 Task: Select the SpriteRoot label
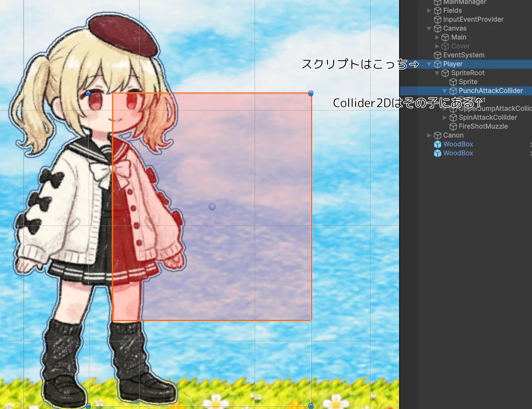coord(467,73)
